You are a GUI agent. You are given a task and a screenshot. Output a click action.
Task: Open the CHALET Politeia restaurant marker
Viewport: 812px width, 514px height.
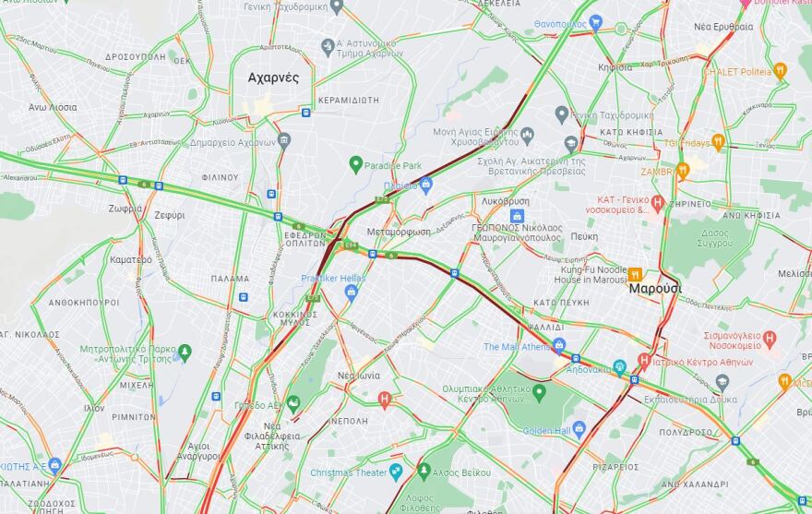pyautogui.click(x=780, y=70)
